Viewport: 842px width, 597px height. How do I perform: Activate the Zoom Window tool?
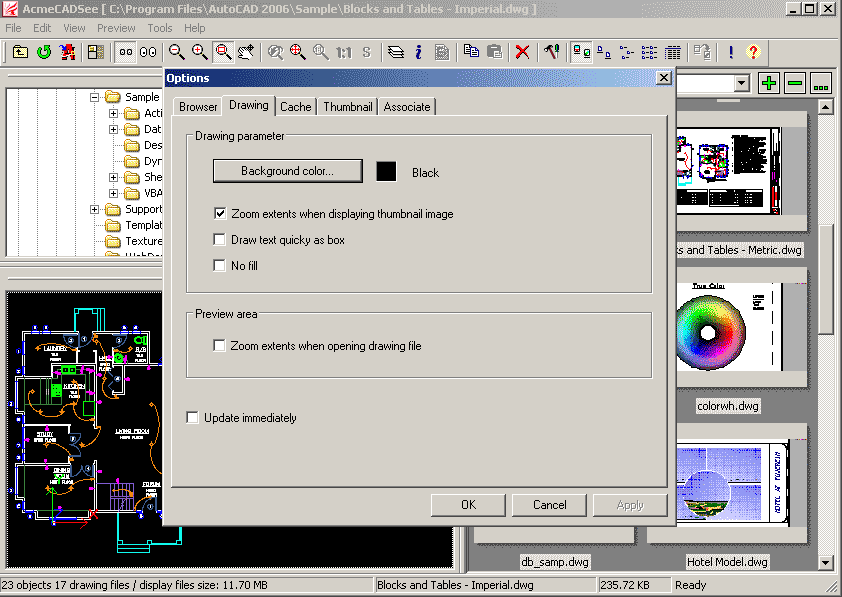tap(223, 52)
